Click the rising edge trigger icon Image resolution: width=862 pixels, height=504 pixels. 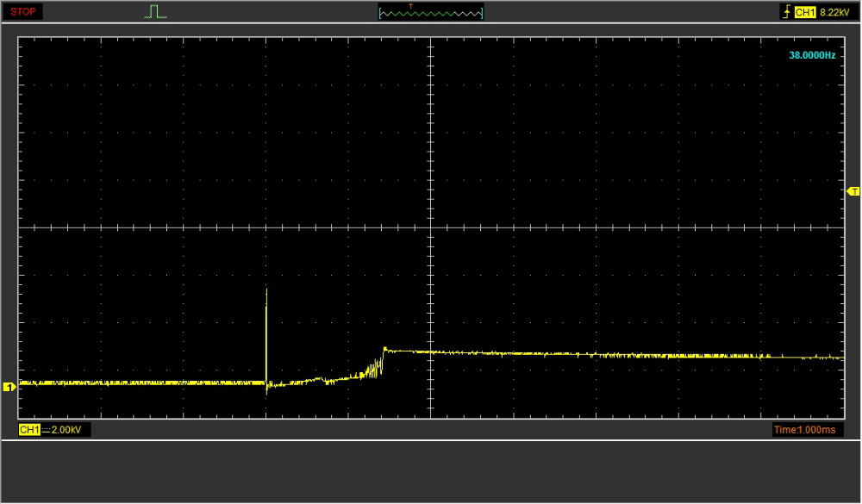[787, 11]
